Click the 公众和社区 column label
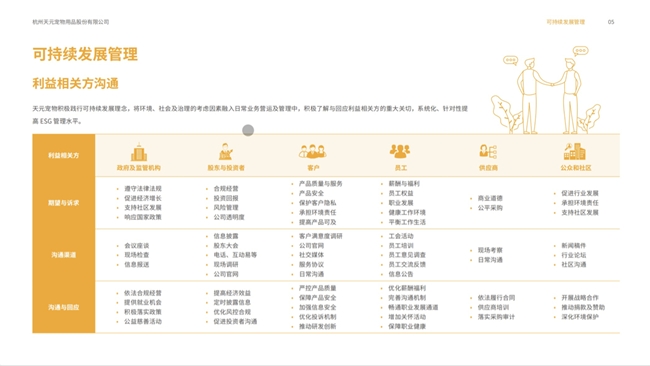The image size is (650, 366). point(576,168)
